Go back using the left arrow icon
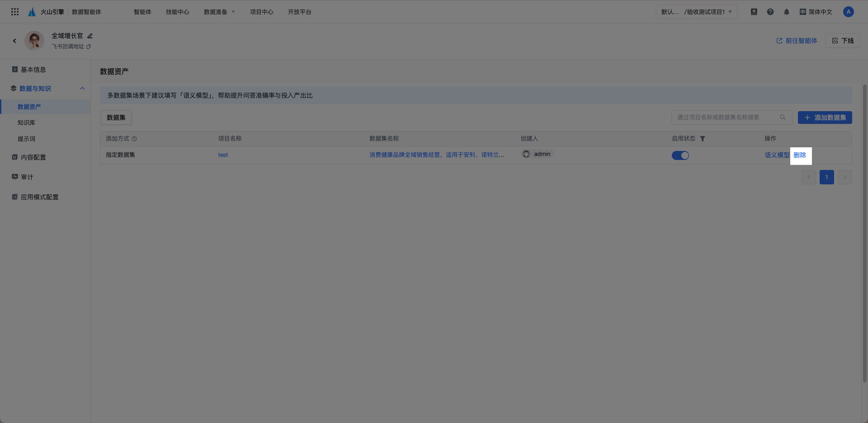Image resolution: width=868 pixels, height=423 pixels. [14, 41]
